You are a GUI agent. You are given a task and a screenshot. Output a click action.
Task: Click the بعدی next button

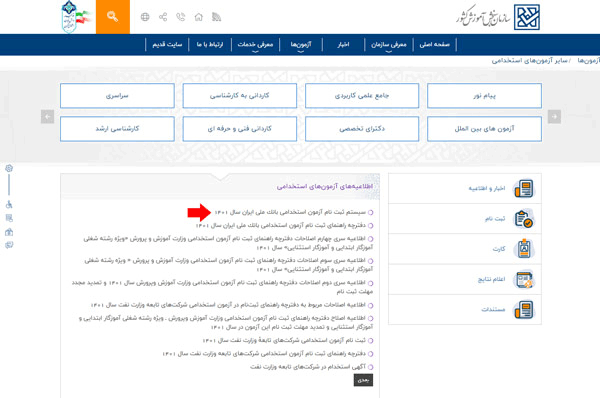click(x=363, y=380)
